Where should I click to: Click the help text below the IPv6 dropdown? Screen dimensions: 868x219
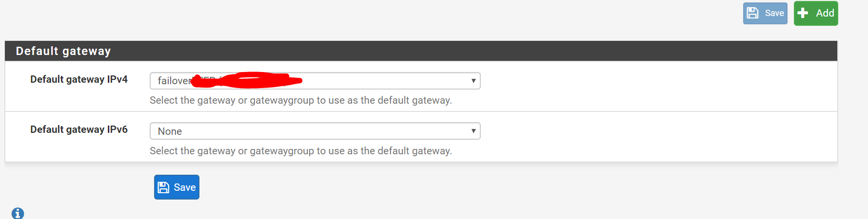301,151
